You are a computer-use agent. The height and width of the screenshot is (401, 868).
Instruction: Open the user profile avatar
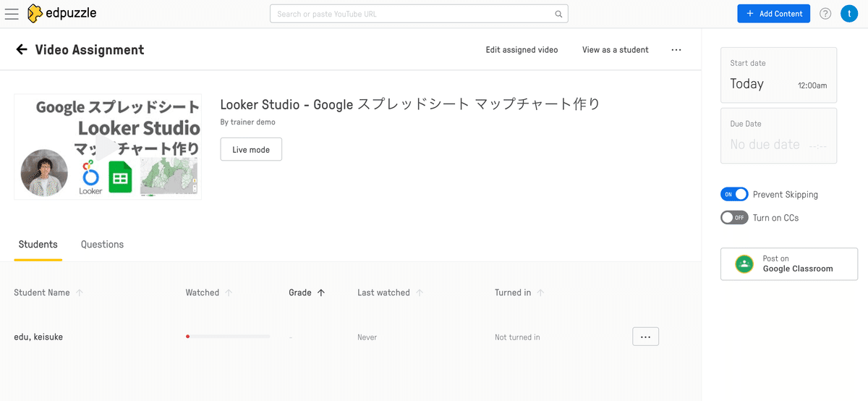[x=848, y=14]
